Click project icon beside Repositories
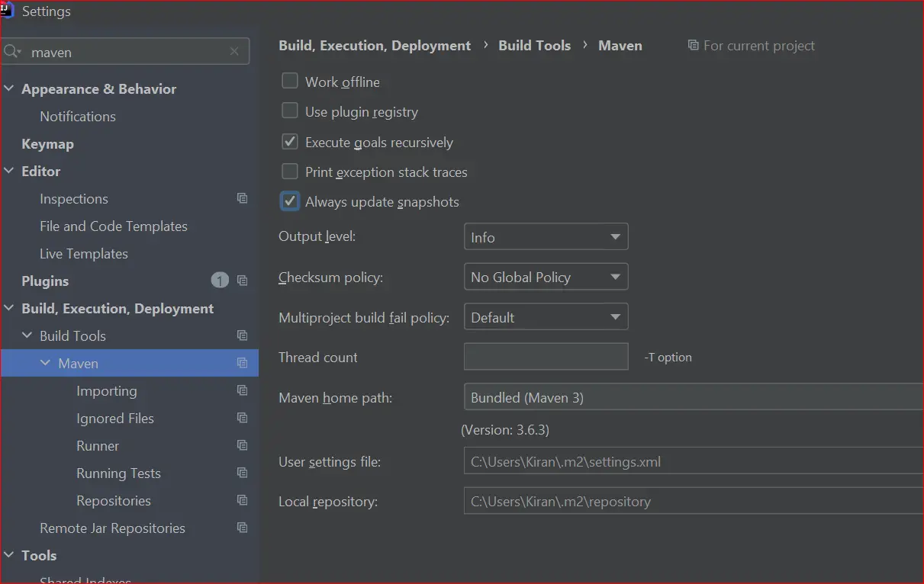Viewport: 924px width, 584px height. pyautogui.click(x=242, y=500)
